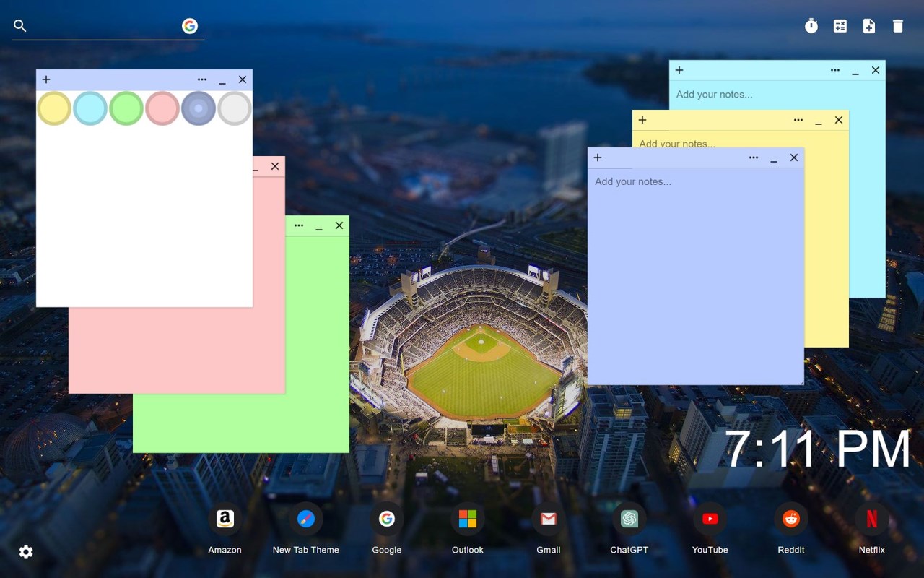Add a note from the white note's plus
This screenshot has width=924, height=578.
point(46,79)
